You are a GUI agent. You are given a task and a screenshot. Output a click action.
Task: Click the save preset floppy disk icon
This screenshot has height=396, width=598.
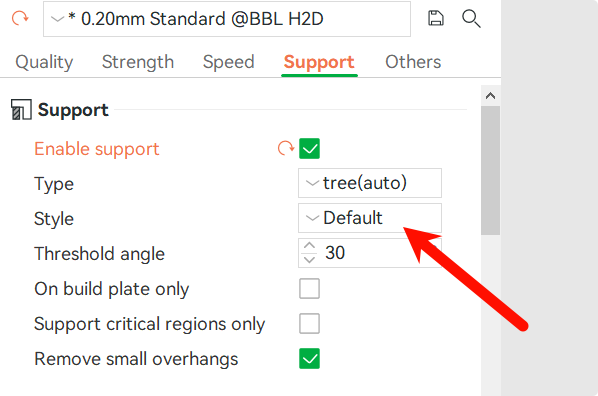tap(436, 18)
